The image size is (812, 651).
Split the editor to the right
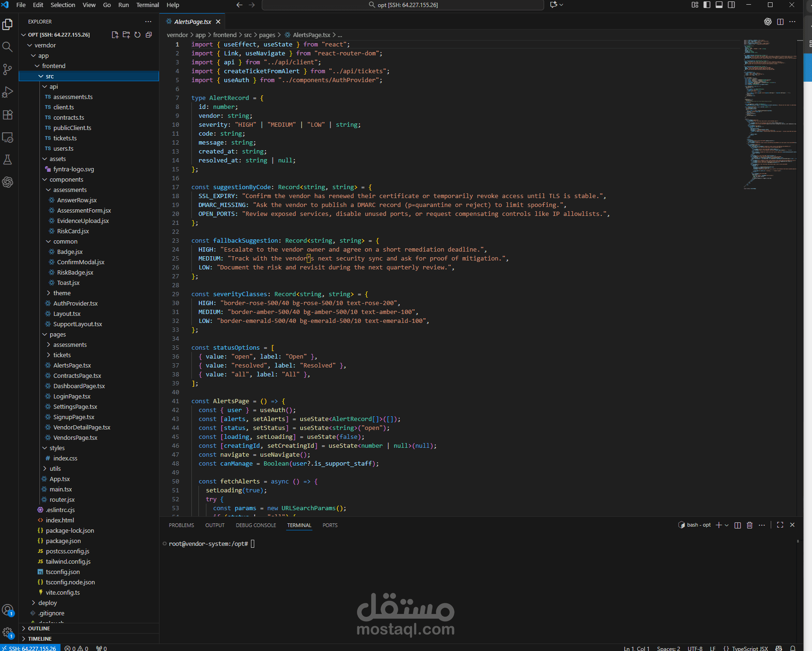780,22
